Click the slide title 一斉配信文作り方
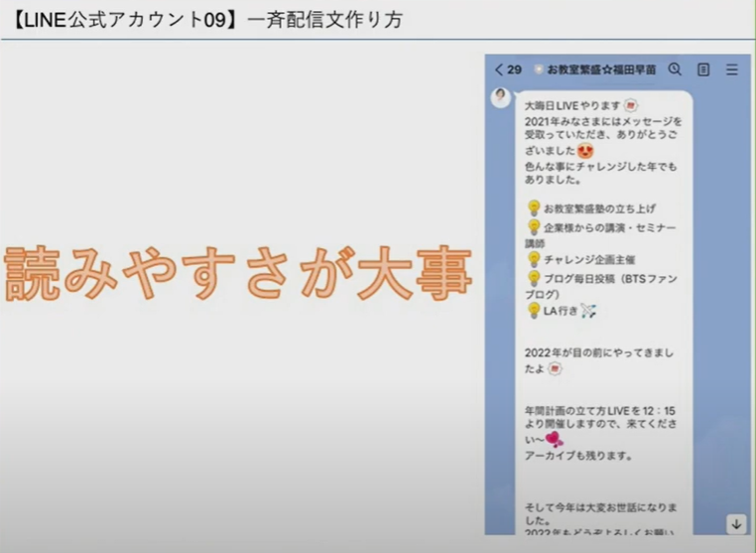 click(x=325, y=20)
